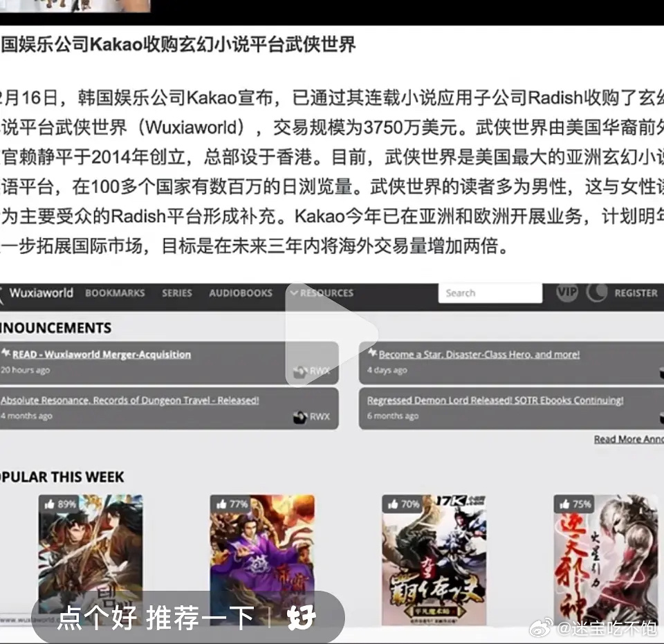Viewport: 664px width, 644px height.
Task: Click the 点个好 推荐一下 prompt text
Action: 156,617
